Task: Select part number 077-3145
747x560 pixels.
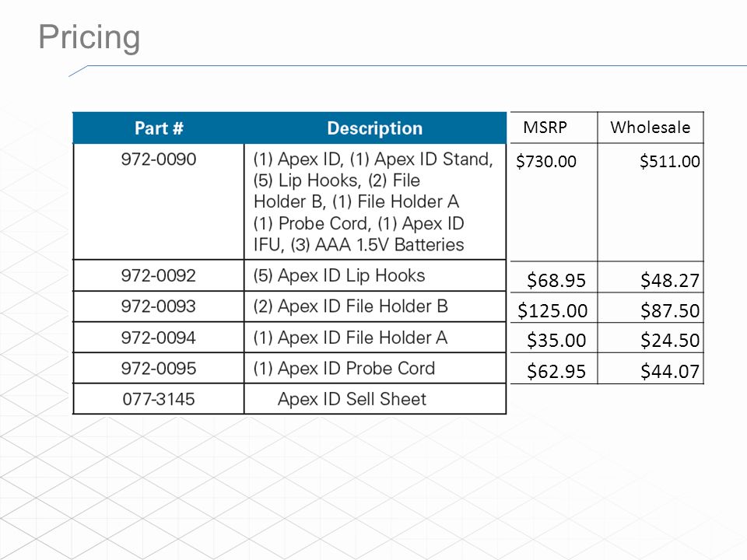Action: click(159, 398)
